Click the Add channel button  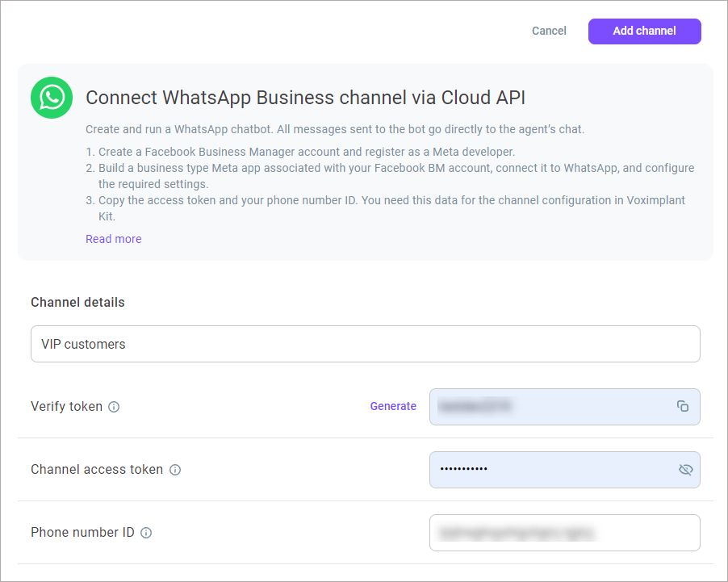tap(644, 31)
